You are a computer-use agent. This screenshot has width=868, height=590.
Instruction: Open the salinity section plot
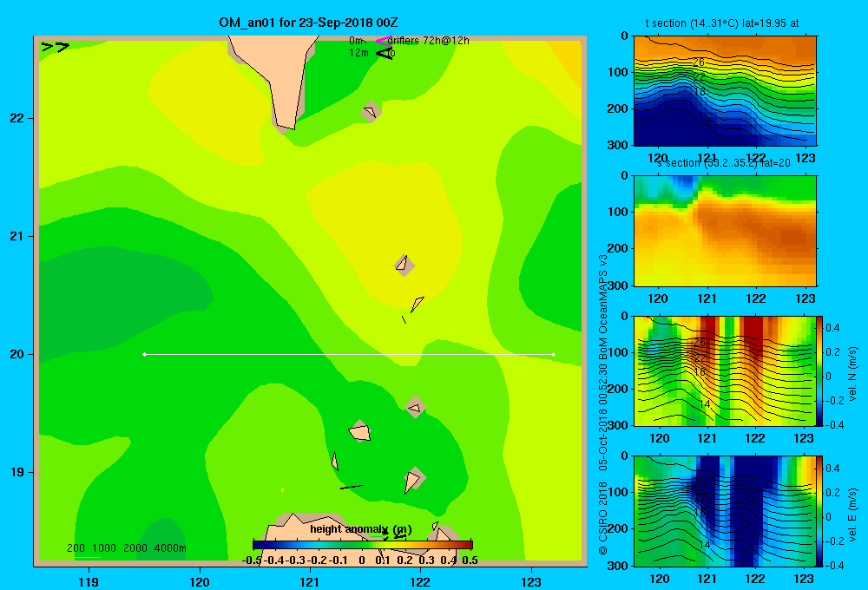click(725, 231)
